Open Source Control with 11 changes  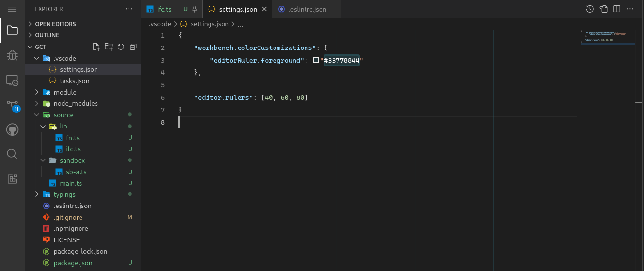[12, 105]
